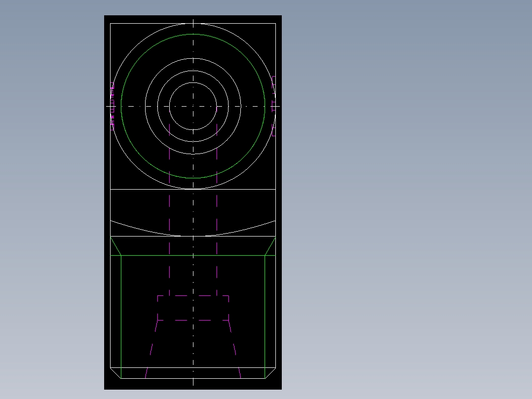Click the left green chamfer diagonal
This screenshot has height=399, width=532.
(115, 246)
